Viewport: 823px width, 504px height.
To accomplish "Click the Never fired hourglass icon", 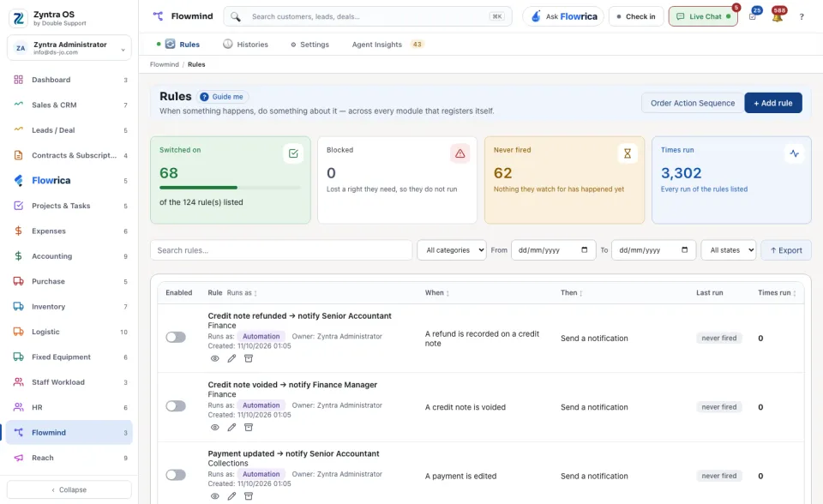I will click(x=628, y=153).
